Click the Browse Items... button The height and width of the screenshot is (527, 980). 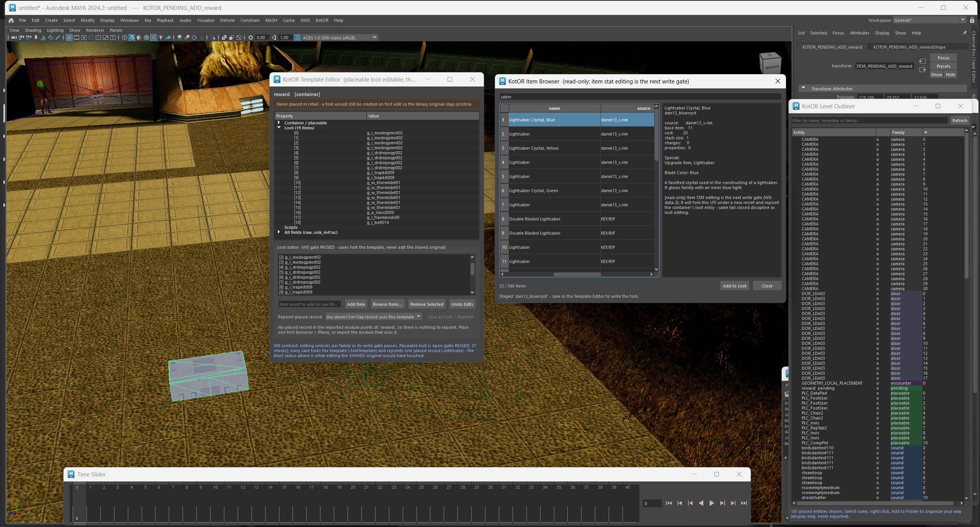click(387, 304)
